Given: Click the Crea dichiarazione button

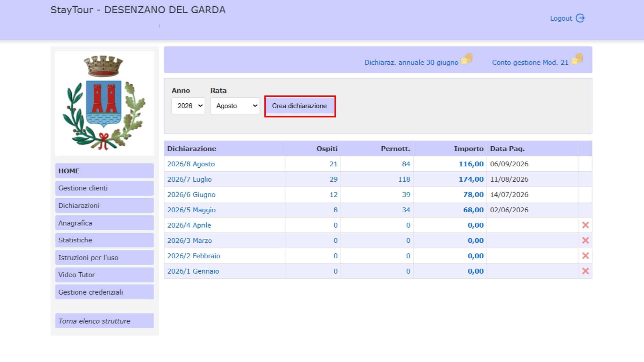Looking at the screenshot, I should [x=299, y=106].
